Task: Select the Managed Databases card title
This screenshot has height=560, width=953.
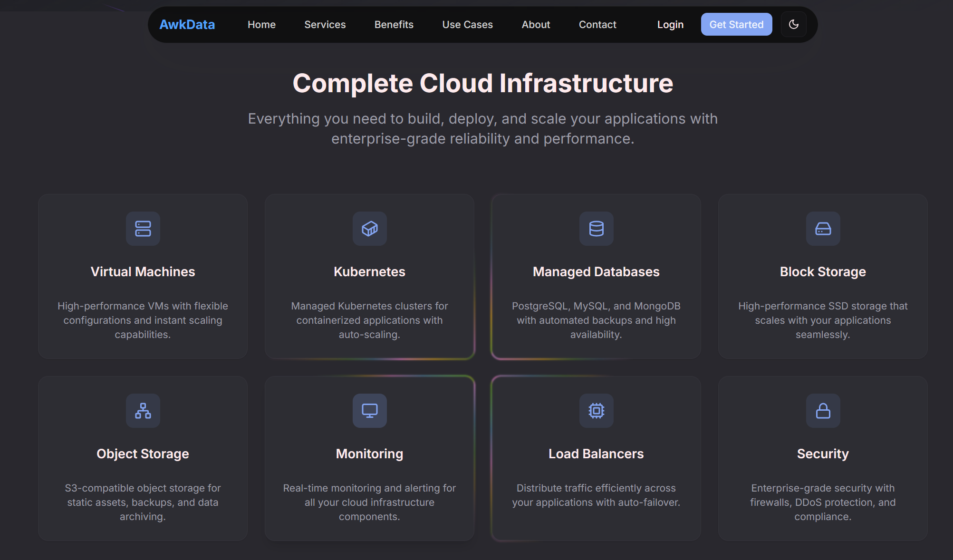Action: point(596,272)
